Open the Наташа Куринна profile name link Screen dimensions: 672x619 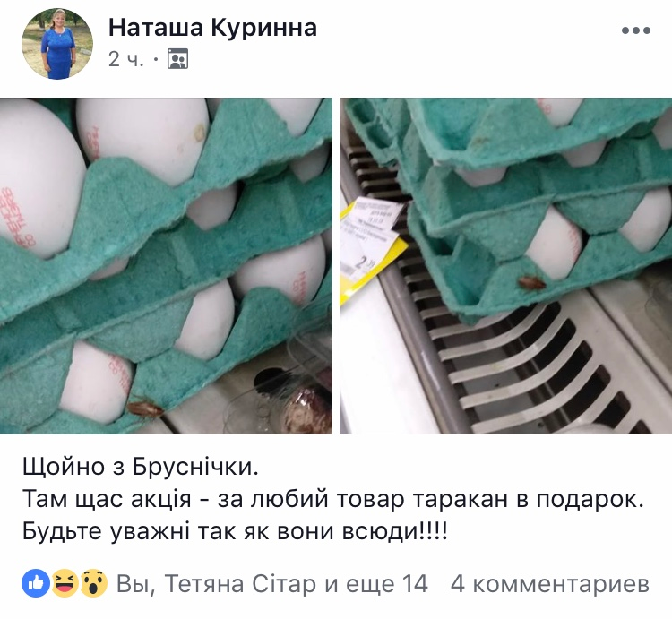[x=212, y=28]
